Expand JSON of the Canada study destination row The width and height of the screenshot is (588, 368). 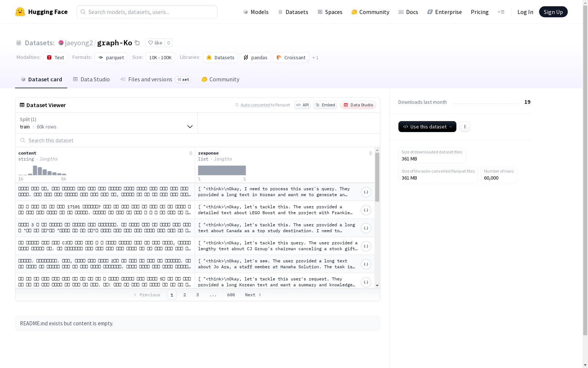point(366,228)
